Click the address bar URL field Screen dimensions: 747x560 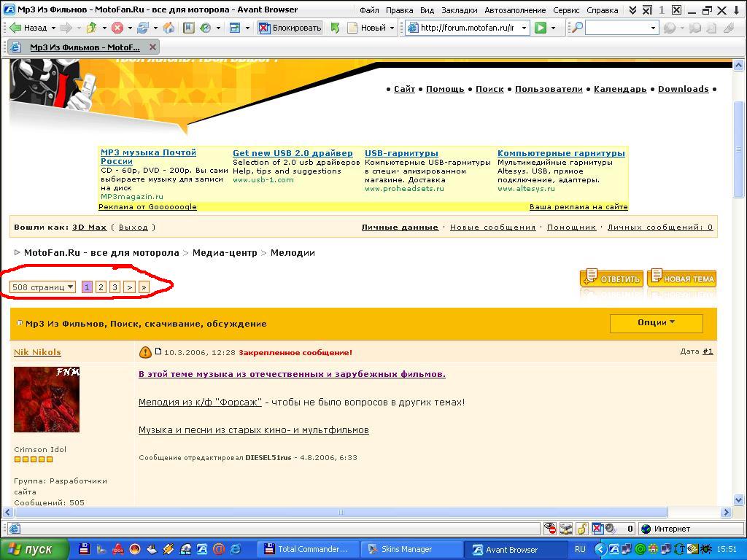pyautogui.click(x=467, y=28)
